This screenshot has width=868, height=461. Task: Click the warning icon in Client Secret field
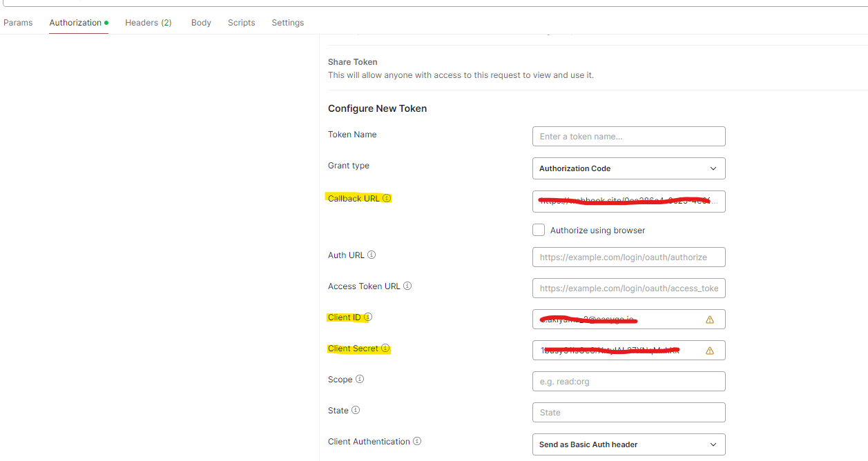click(709, 350)
